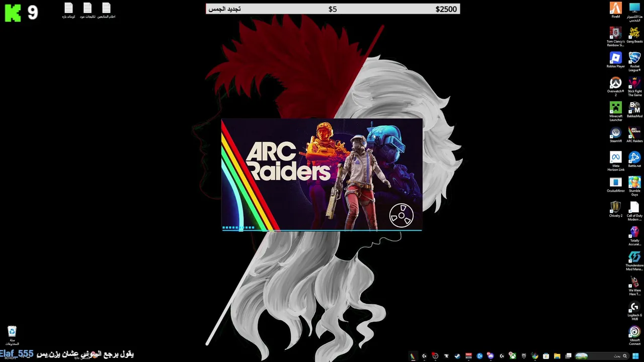Select the text file تكليجات عود
The width and height of the screenshot is (644, 362).
(x=88, y=11)
